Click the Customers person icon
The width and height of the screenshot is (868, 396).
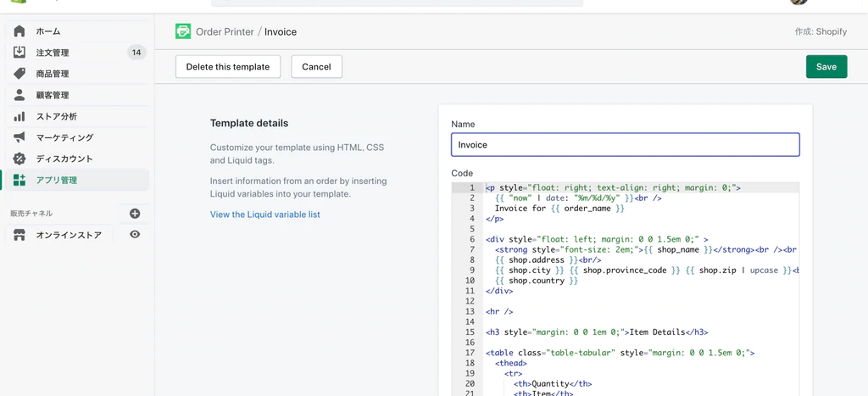coord(19,95)
